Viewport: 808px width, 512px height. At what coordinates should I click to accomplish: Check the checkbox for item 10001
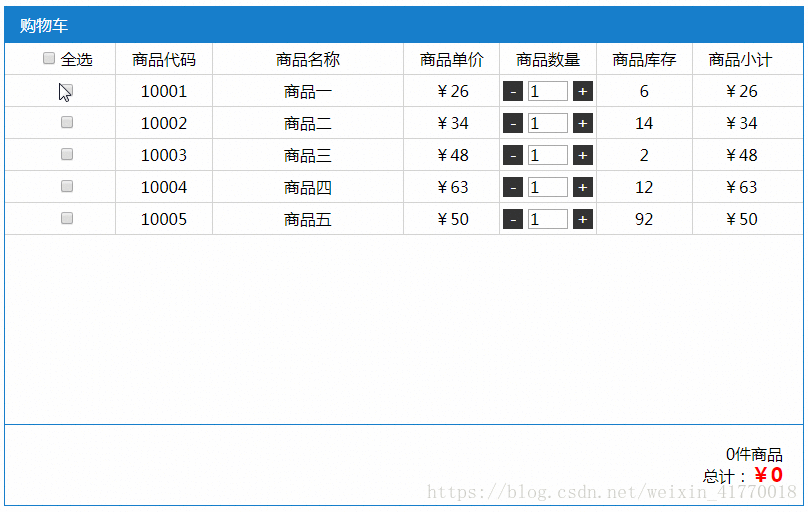(66, 91)
